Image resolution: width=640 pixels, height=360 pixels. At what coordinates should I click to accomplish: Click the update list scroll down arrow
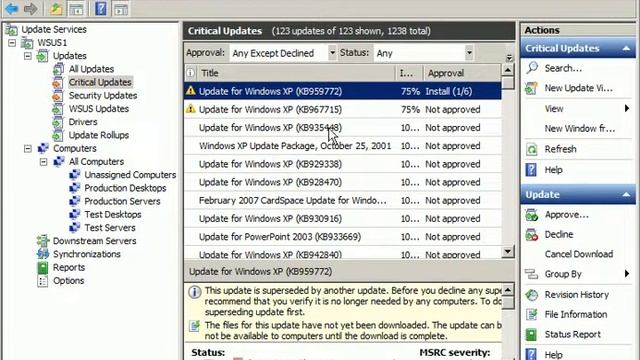(507, 251)
